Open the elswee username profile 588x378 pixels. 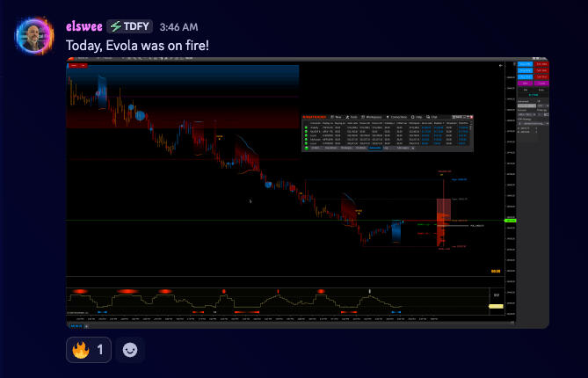coord(83,26)
